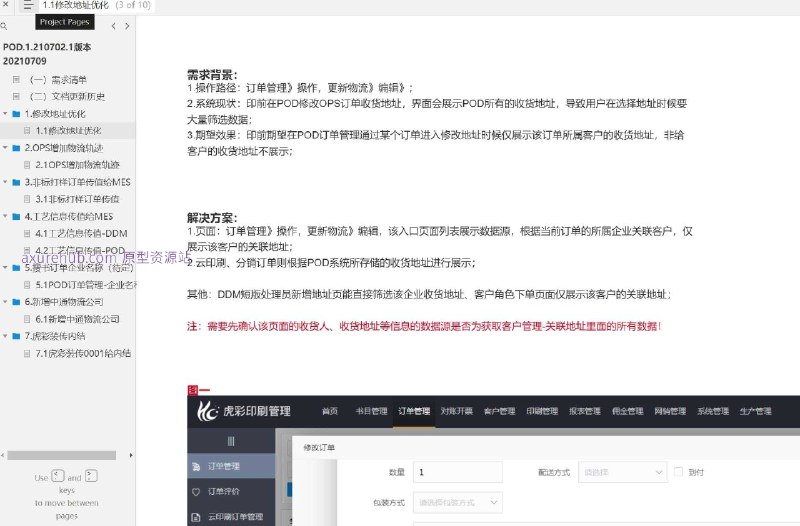The height and width of the screenshot is (526, 800).
Task: Click the POD.1.210702.1版本 project title
Action: point(47,47)
